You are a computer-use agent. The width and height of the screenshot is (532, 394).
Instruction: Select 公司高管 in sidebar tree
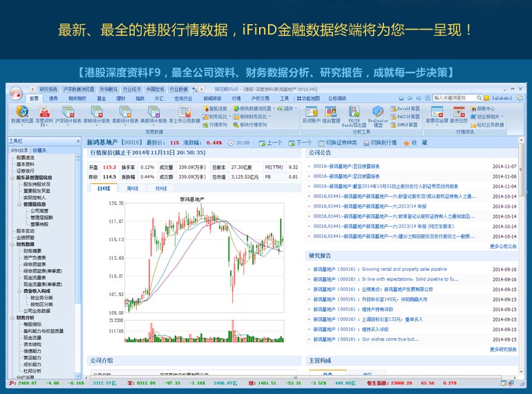(39, 211)
